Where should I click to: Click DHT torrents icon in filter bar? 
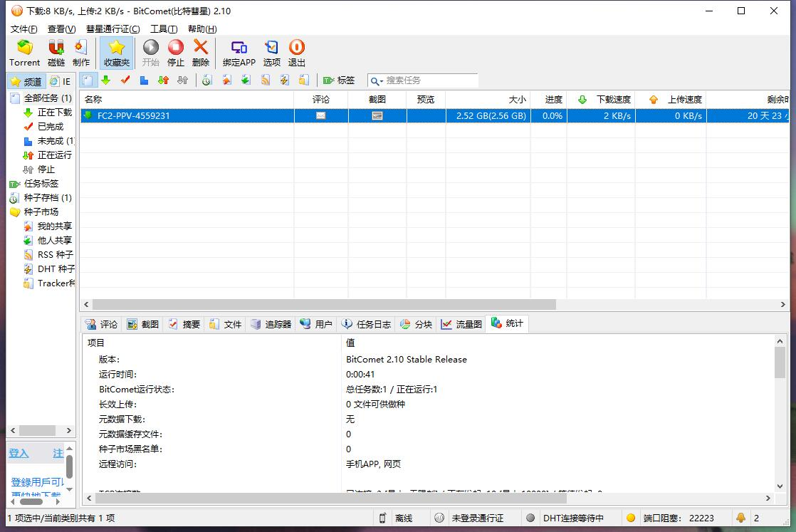(284, 80)
